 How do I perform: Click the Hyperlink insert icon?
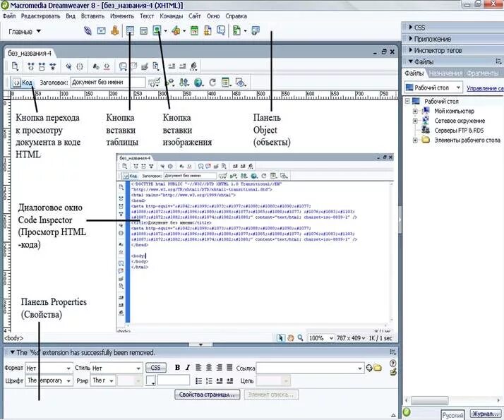pos(88,31)
